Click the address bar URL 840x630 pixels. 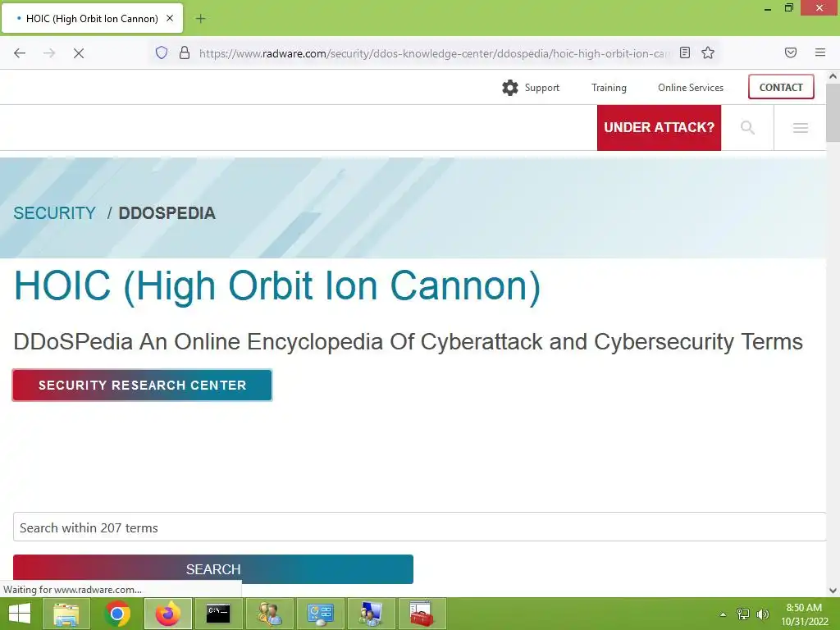point(434,53)
